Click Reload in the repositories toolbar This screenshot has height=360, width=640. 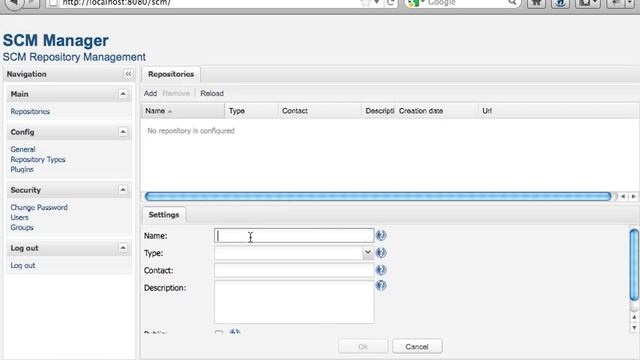coord(212,93)
